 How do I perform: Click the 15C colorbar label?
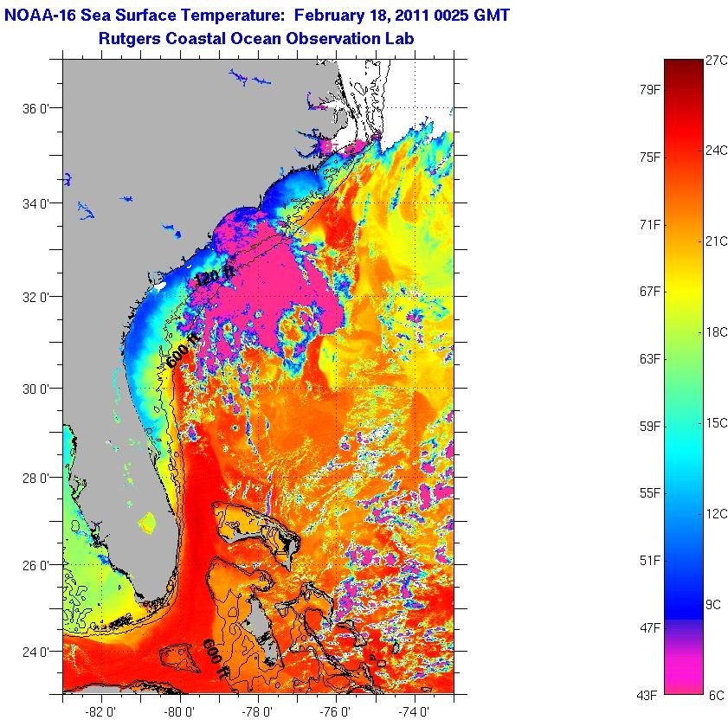(x=717, y=423)
